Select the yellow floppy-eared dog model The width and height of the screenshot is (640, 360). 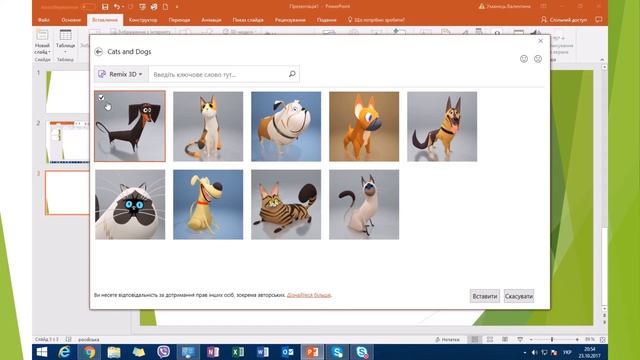pos(208,204)
